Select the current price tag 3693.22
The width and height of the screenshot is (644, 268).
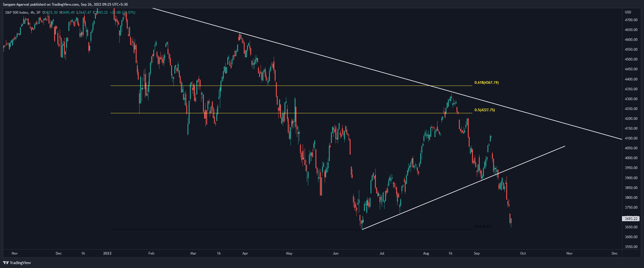pos(631,219)
